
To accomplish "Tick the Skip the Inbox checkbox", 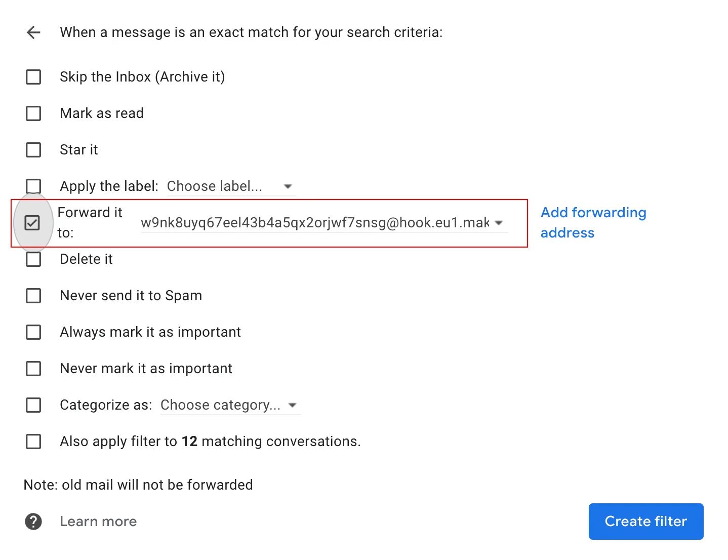I will coord(33,77).
